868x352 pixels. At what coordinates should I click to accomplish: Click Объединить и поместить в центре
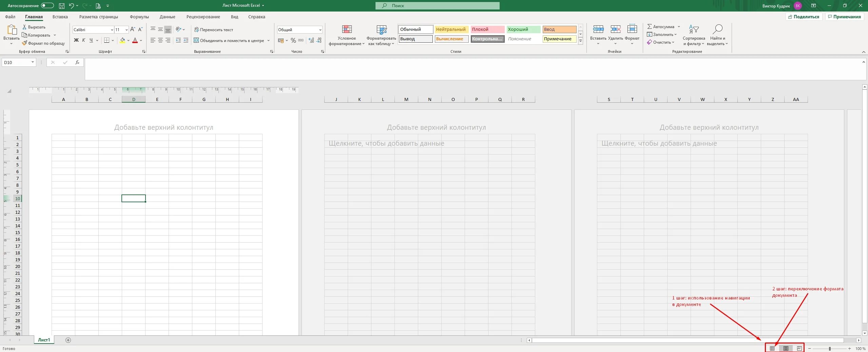(229, 41)
